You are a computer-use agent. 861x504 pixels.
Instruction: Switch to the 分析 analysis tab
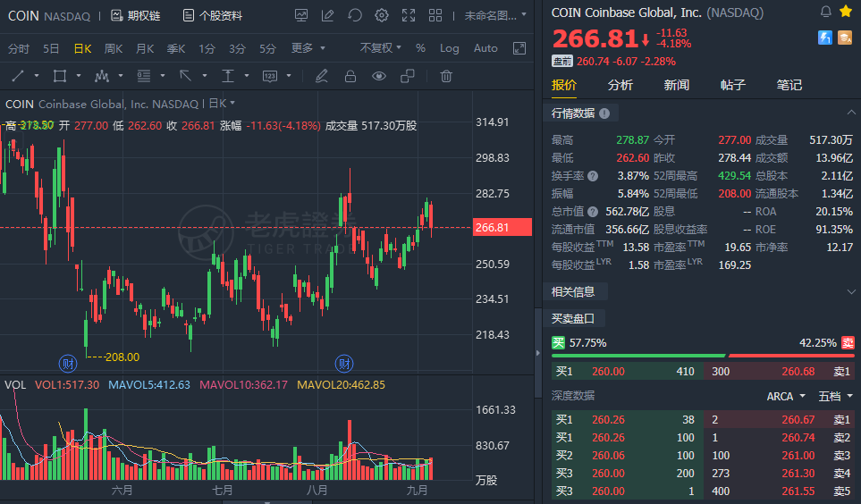tap(620, 85)
